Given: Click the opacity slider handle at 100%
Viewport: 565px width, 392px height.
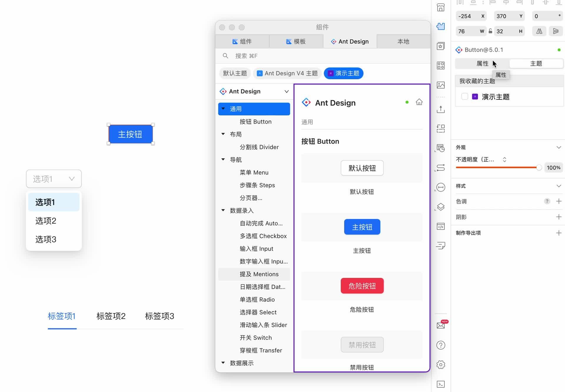Looking at the screenshot, I should click(x=539, y=167).
